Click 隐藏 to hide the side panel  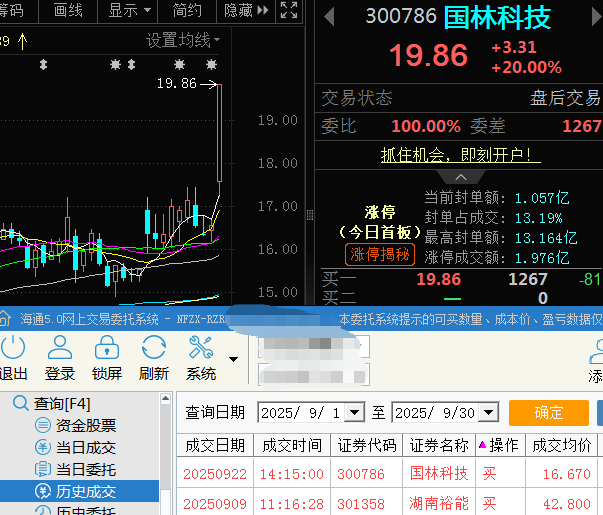tap(246, 10)
